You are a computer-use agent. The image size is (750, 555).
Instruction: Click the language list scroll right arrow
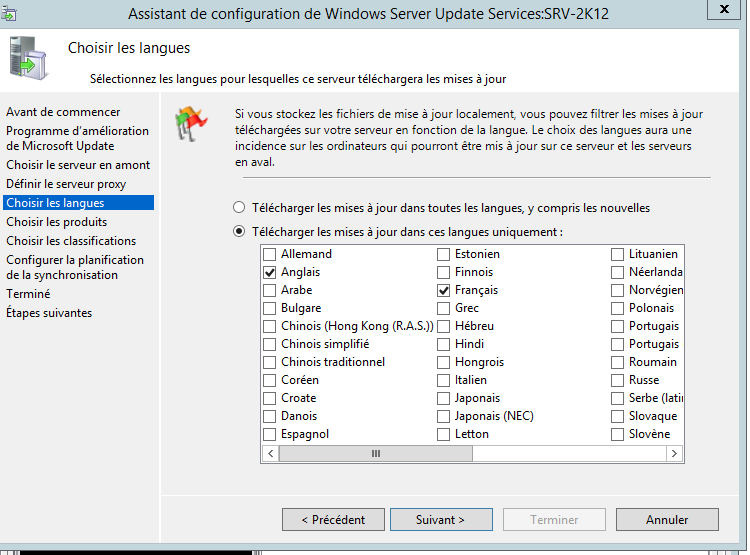(x=674, y=454)
